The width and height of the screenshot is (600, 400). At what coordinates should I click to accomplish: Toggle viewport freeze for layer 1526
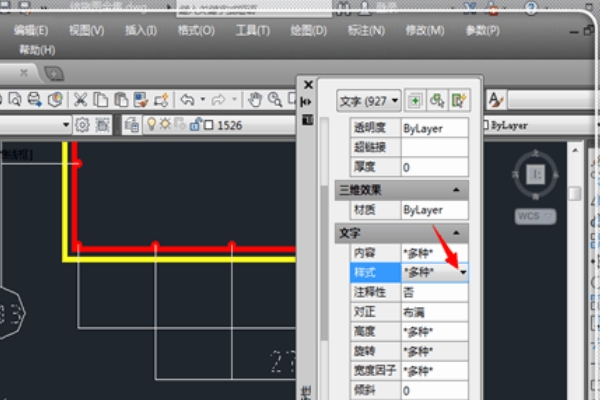179,124
